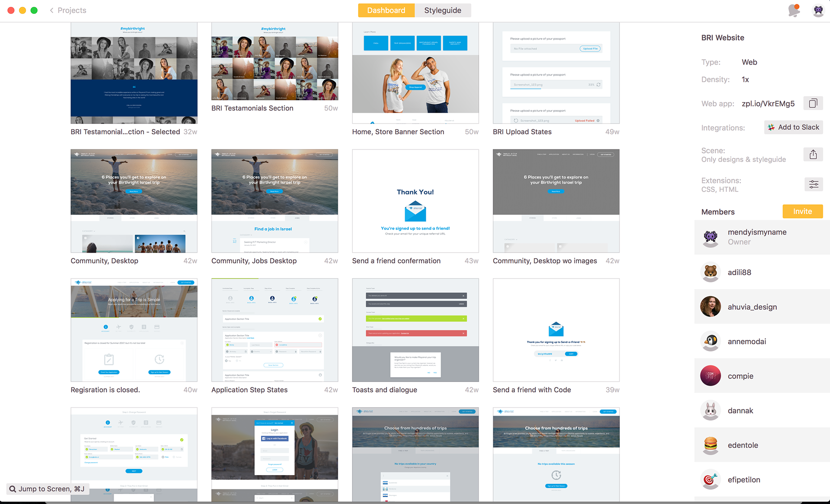Click adili88 bear avatar
This screenshot has width=830, height=504.
[710, 272]
